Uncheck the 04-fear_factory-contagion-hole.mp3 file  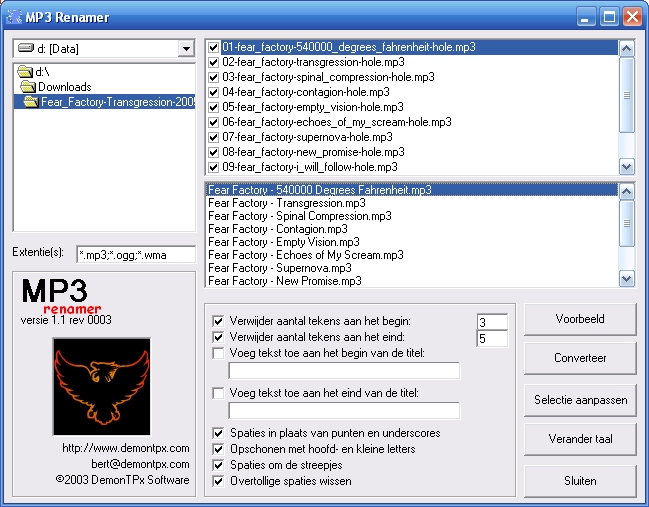[213, 92]
